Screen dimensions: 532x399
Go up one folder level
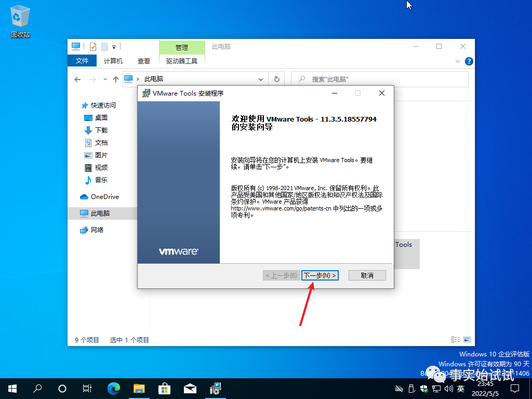click(x=116, y=79)
